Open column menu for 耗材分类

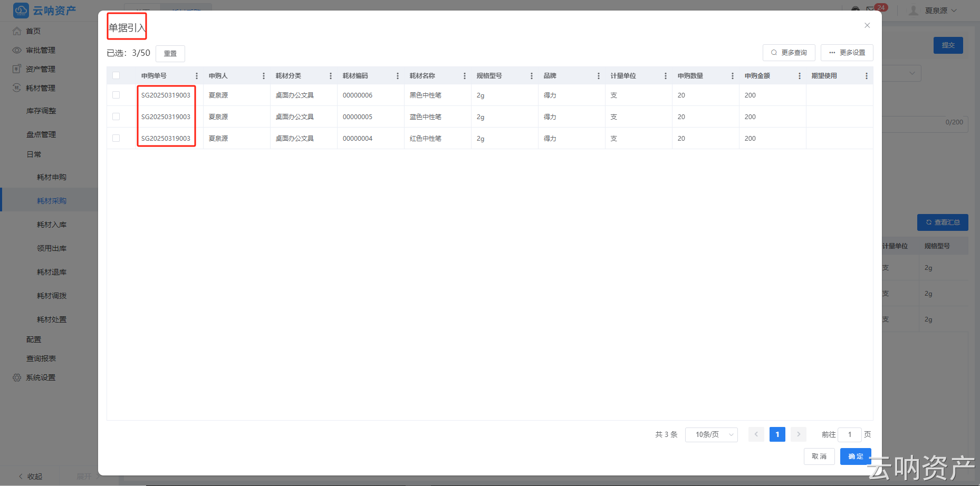click(x=331, y=76)
